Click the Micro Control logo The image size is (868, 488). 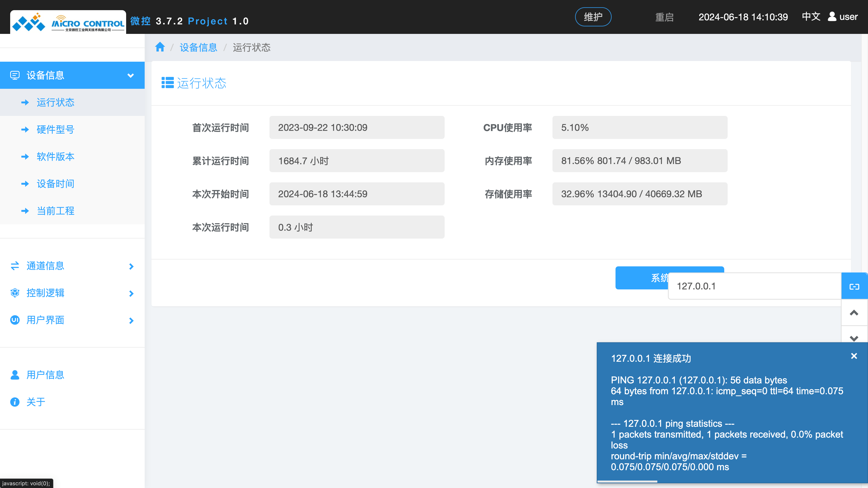click(68, 23)
